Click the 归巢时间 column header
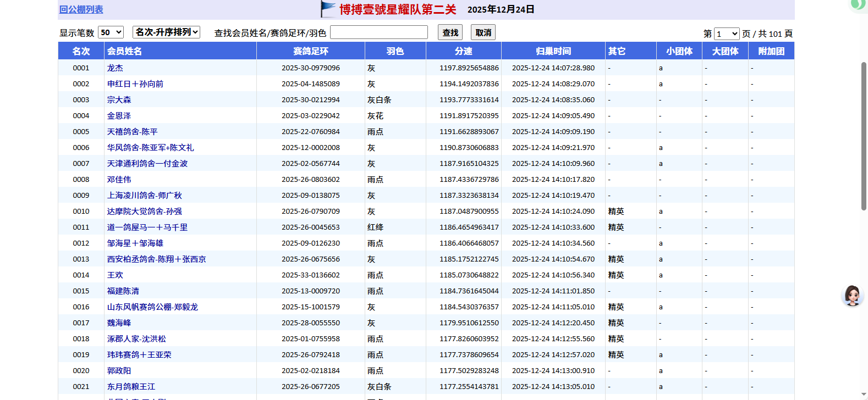The width and height of the screenshot is (868, 400). point(553,51)
